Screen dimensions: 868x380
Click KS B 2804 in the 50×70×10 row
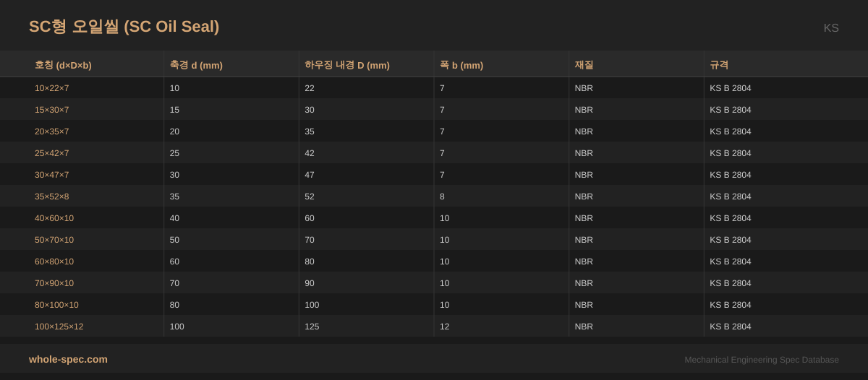[730, 240]
